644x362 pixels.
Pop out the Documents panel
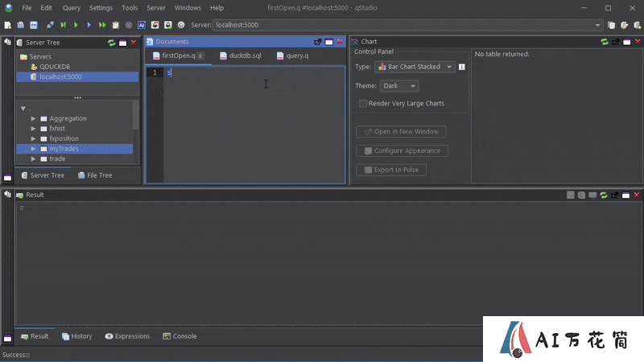[x=317, y=42]
